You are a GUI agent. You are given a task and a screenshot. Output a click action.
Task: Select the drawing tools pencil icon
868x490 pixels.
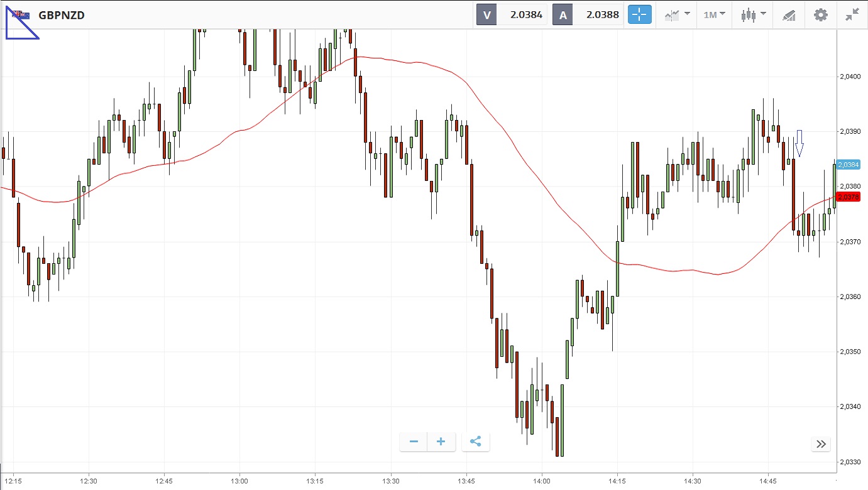[789, 15]
